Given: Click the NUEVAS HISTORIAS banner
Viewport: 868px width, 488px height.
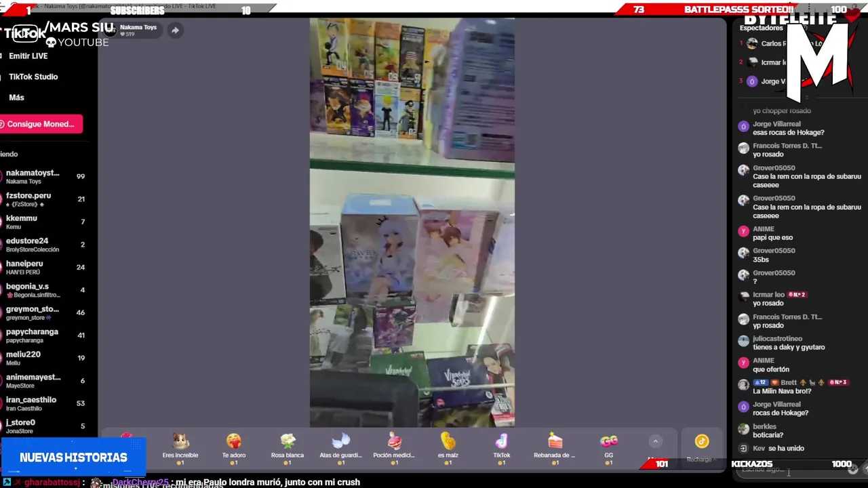Looking at the screenshot, I should tap(73, 457).
